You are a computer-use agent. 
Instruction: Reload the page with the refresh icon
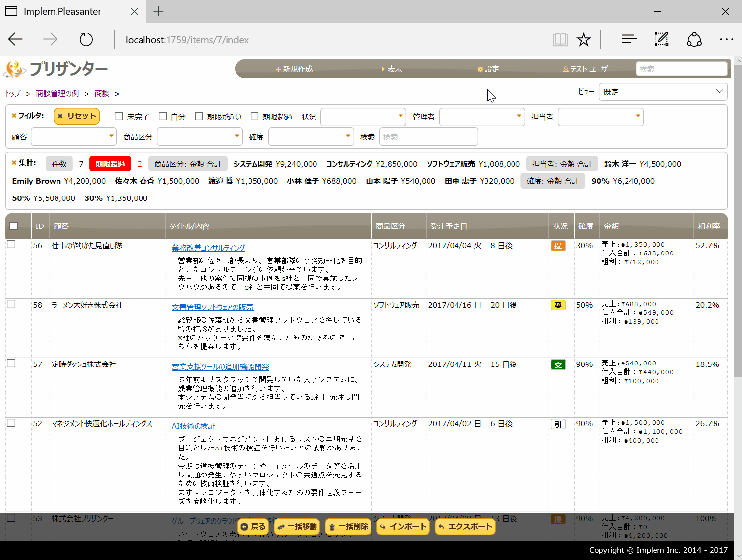click(x=86, y=39)
